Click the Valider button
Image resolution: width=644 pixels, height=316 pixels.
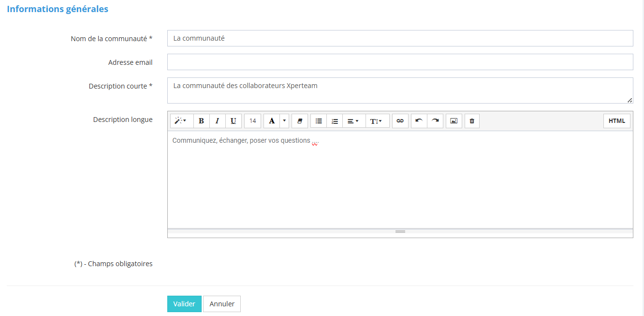pyautogui.click(x=184, y=304)
